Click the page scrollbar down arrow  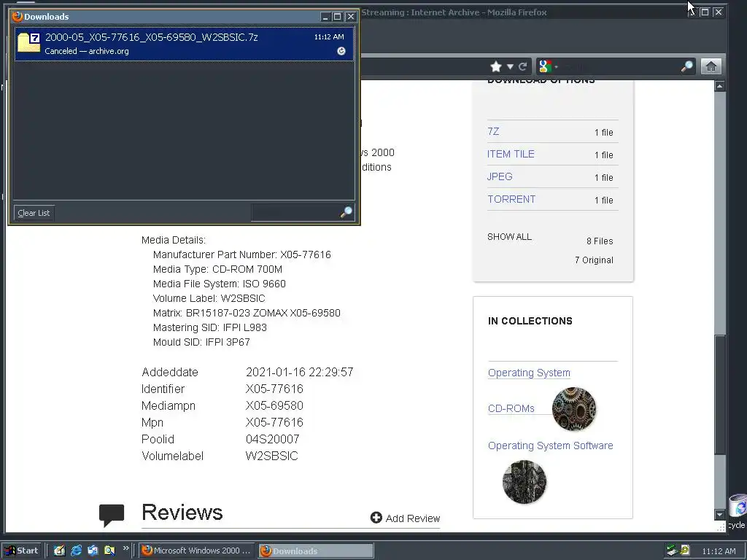pos(720,515)
